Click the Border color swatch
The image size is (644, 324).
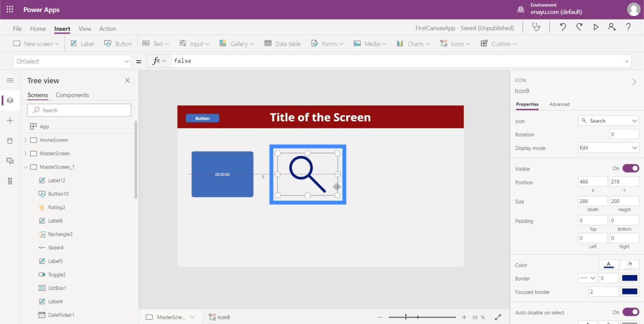click(x=629, y=278)
